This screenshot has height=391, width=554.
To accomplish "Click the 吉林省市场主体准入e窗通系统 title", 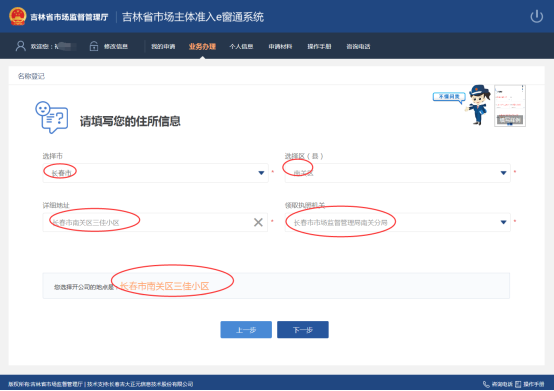I will coord(193,17).
